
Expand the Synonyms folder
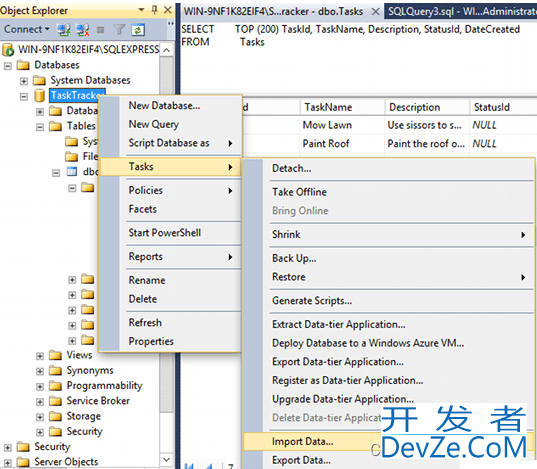pos(40,371)
